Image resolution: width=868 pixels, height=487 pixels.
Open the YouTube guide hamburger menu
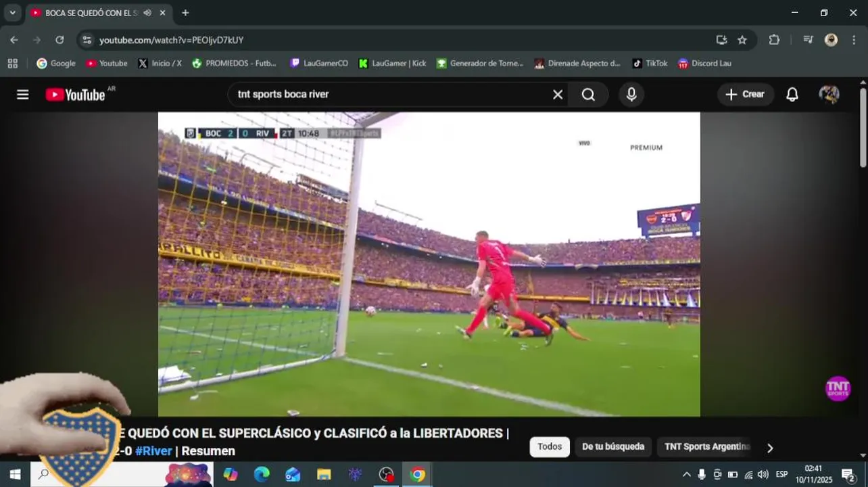(x=23, y=95)
